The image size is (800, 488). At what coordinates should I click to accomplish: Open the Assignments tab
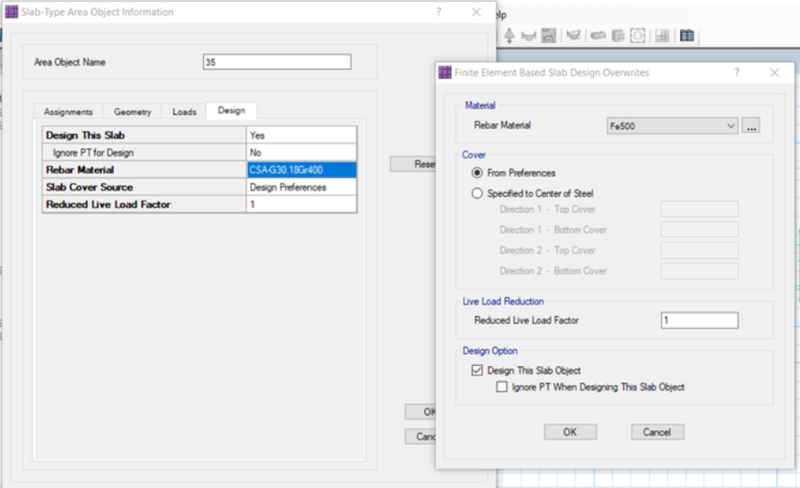(x=68, y=112)
